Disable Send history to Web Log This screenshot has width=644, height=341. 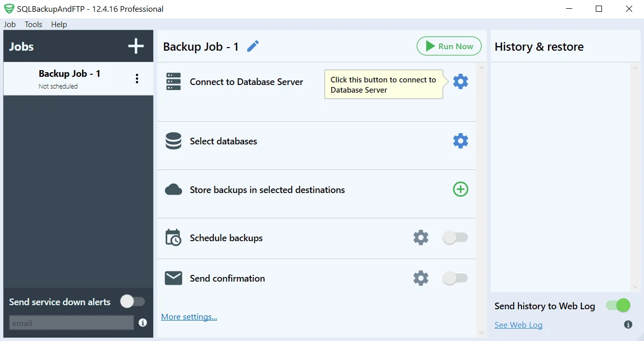tap(618, 305)
